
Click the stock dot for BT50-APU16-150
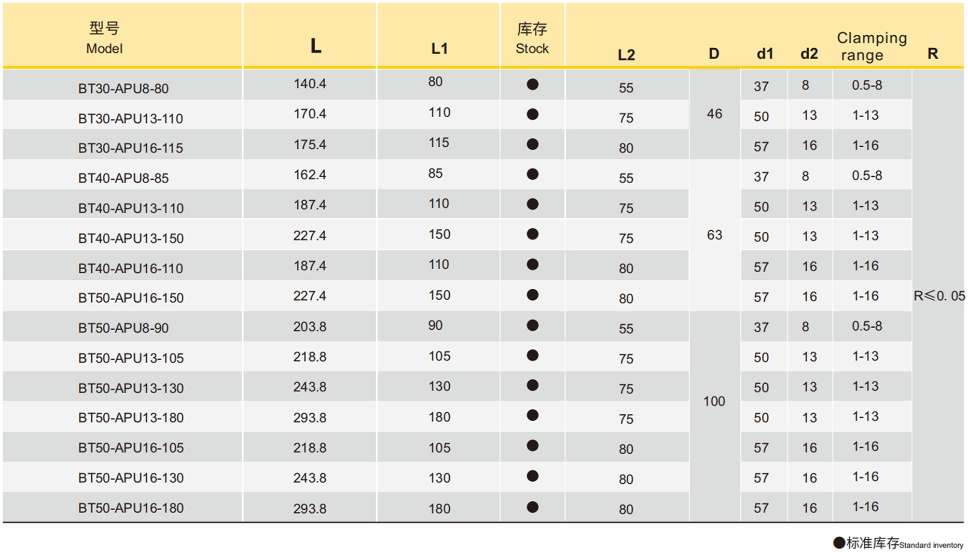532,295
